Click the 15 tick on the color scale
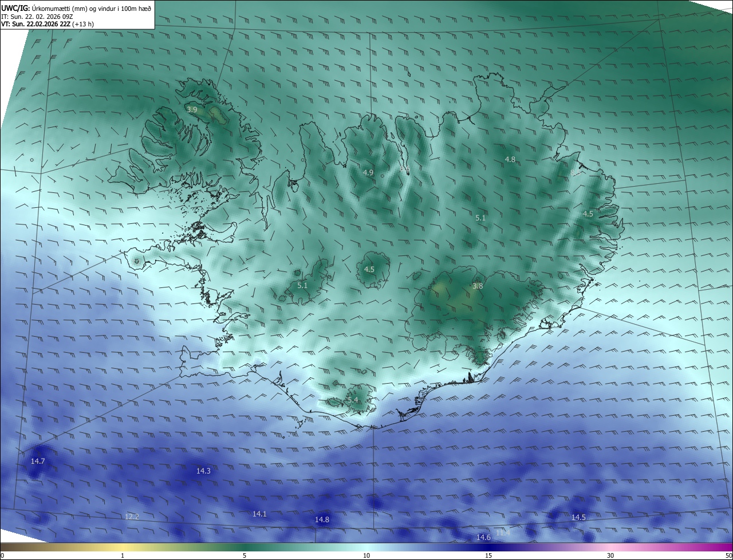 [x=488, y=555]
